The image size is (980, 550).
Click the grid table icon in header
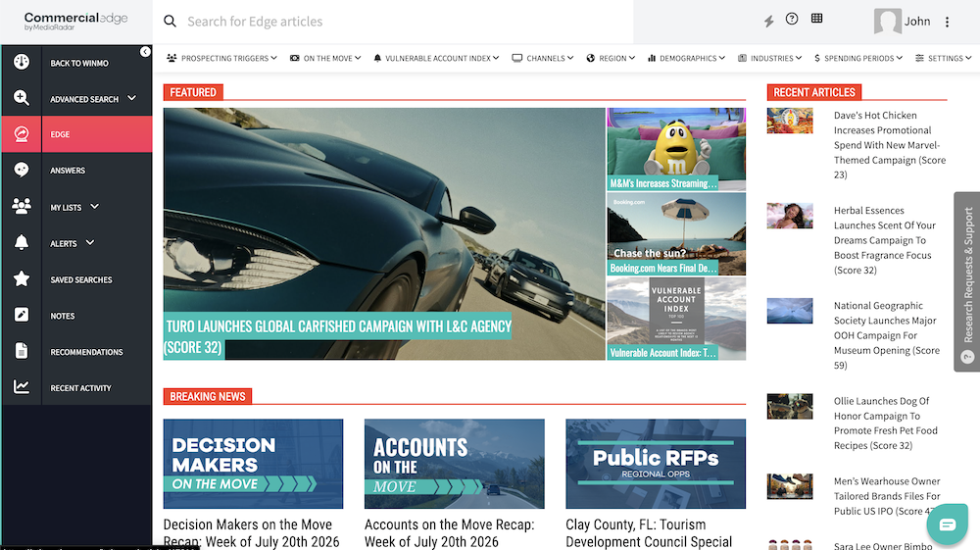(817, 19)
